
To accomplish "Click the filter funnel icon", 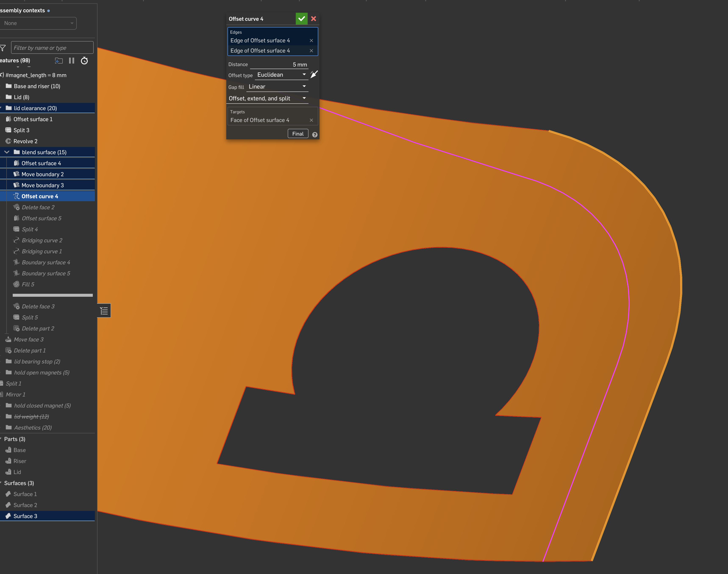I will [x=3, y=48].
